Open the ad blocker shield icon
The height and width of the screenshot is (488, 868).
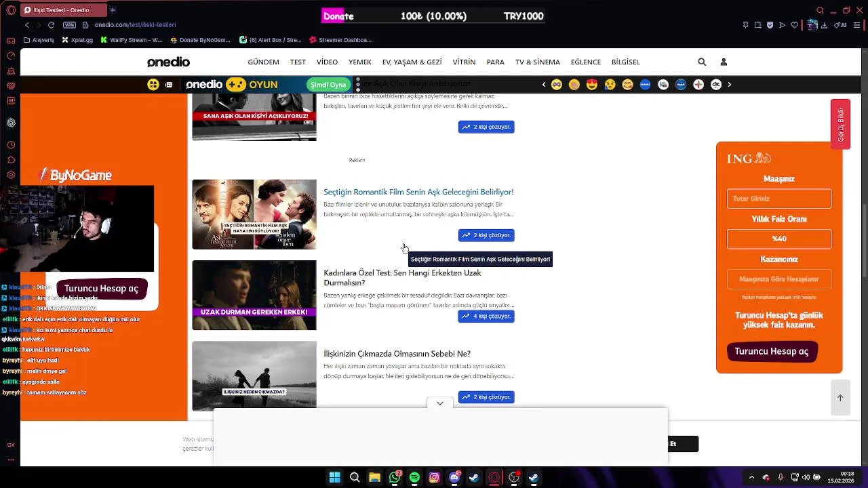[x=770, y=25]
